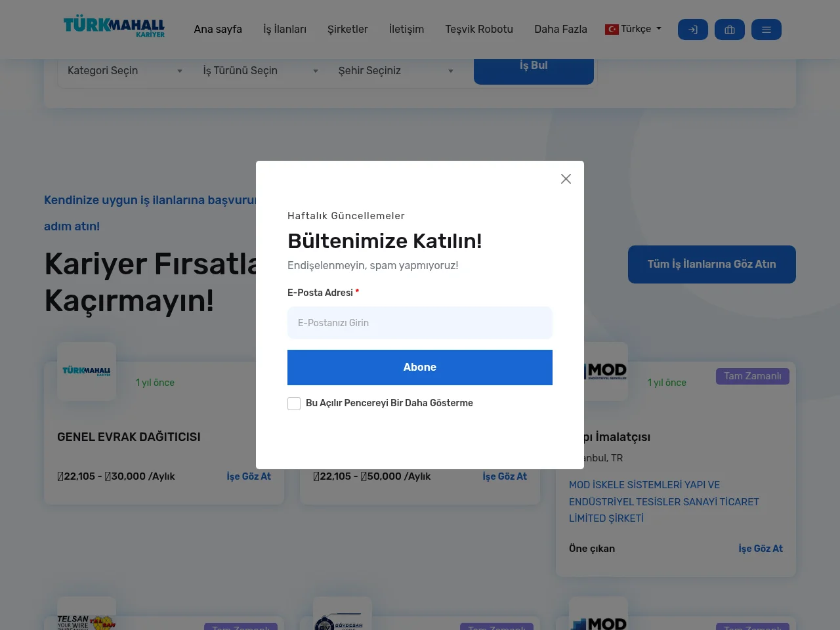Open Daha Fazla menu item
The image size is (840, 630).
[560, 30]
